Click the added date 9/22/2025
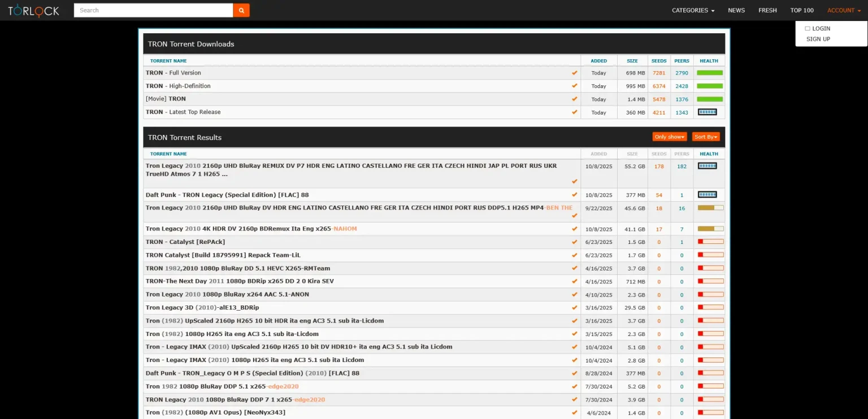868x419 pixels. (599, 208)
